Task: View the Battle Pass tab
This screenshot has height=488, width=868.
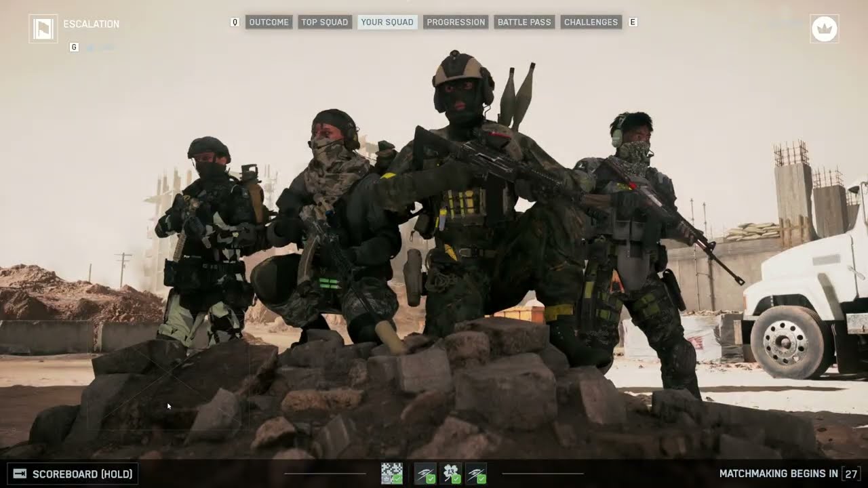Action: tap(524, 22)
